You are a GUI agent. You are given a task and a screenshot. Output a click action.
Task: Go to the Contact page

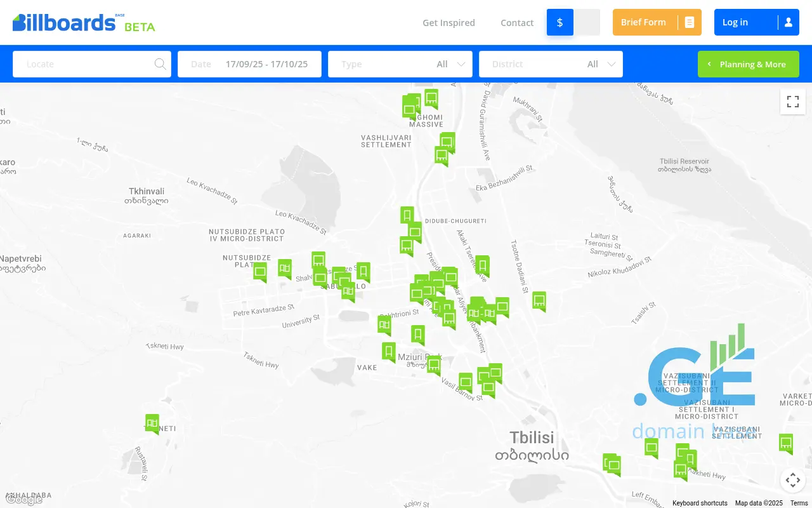click(517, 23)
